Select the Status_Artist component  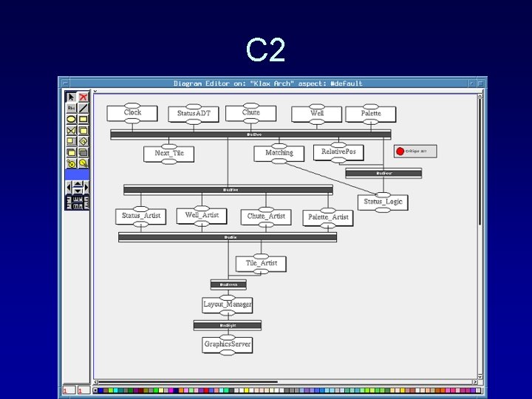pyautogui.click(x=141, y=216)
